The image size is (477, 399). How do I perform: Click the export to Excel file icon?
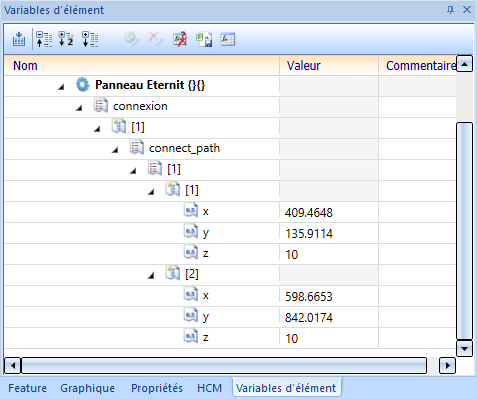(x=204, y=39)
